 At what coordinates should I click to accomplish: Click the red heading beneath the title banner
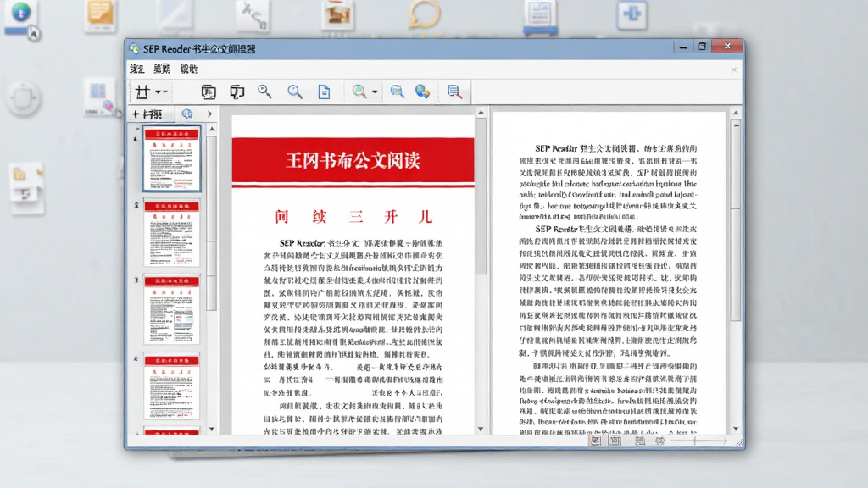point(353,216)
